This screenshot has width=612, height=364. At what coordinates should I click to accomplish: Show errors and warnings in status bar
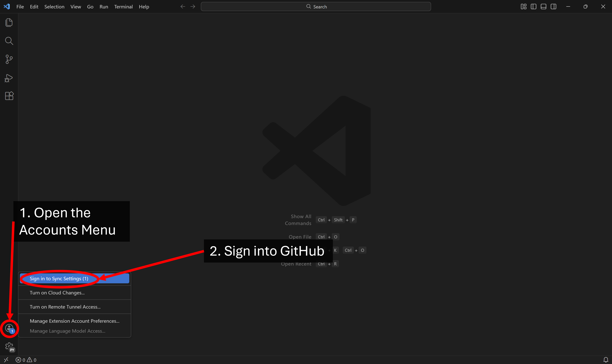tap(26, 360)
